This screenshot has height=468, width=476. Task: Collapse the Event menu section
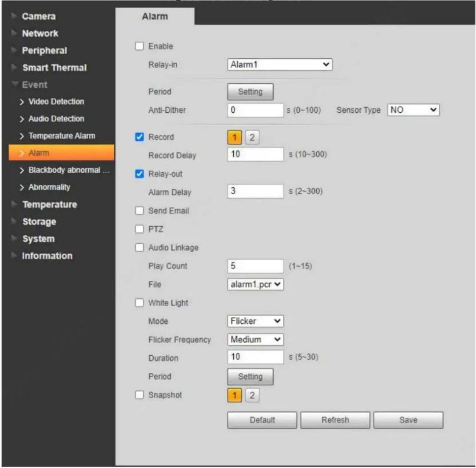[34, 85]
